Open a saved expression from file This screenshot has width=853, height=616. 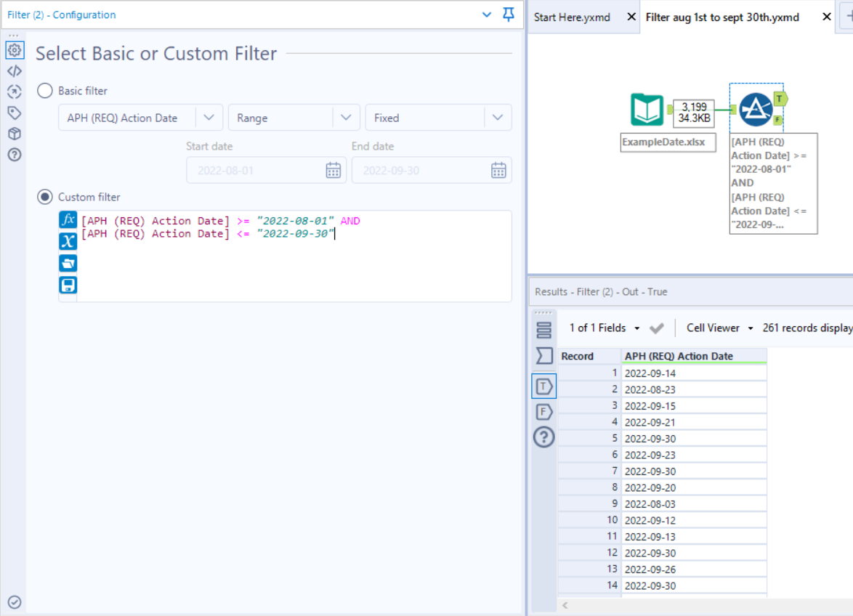tap(68, 262)
